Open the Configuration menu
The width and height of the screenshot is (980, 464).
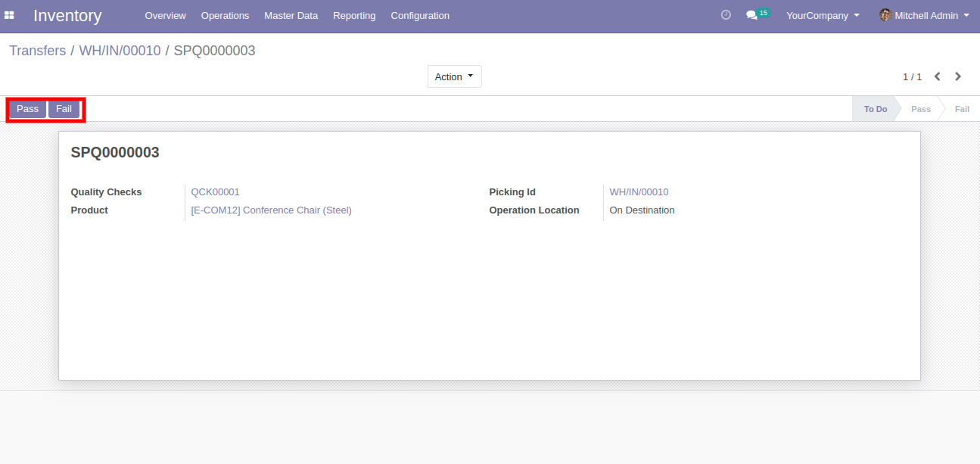[420, 15]
